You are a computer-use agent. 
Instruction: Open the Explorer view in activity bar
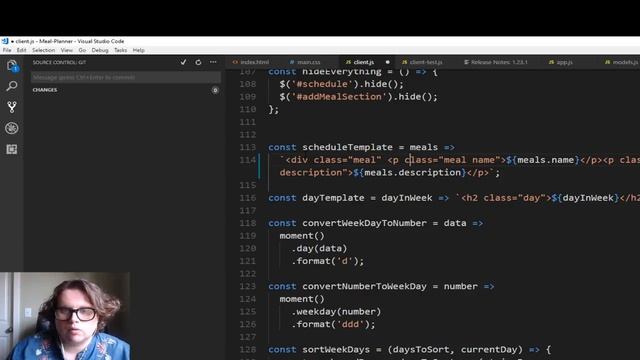(12, 65)
